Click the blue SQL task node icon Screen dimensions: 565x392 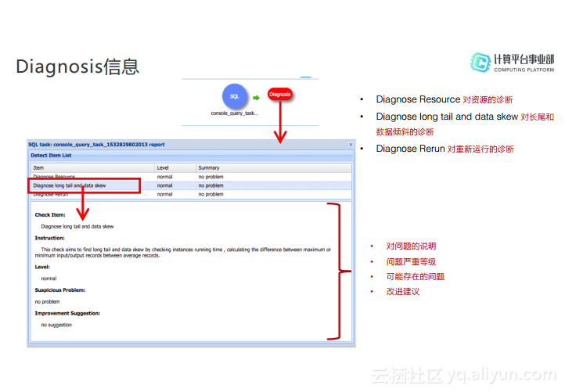click(x=235, y=96)
